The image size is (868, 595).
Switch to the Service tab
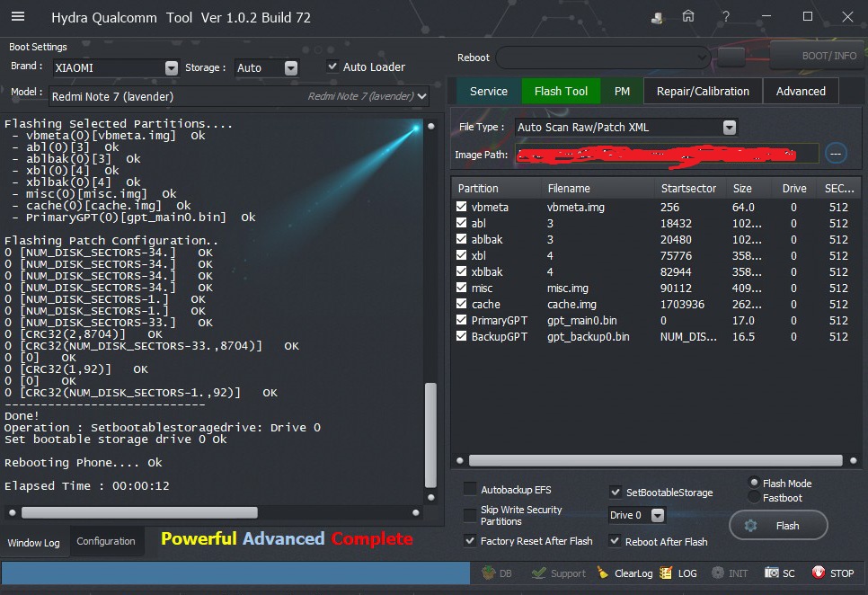click(x=489, y=92)
